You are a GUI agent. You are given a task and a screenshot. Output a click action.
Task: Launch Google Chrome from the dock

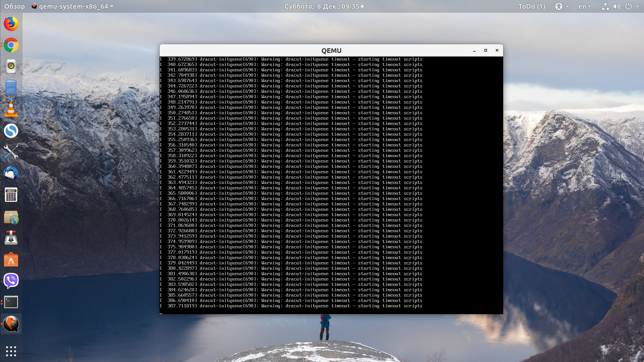(x=11, y=45)
